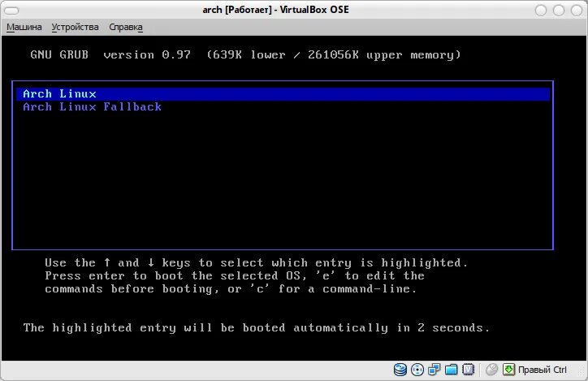The image size is (588, 381).
Task: Close the VirtualBox window
Action: 577,11
